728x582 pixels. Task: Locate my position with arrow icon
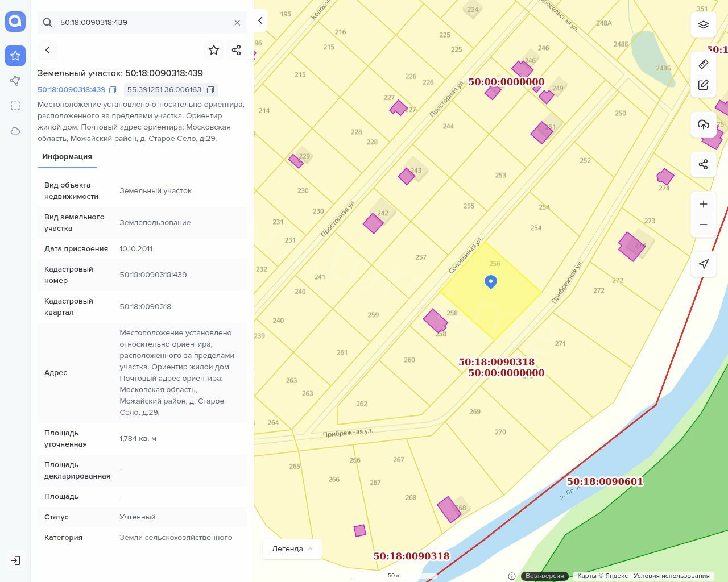(703, 264)
